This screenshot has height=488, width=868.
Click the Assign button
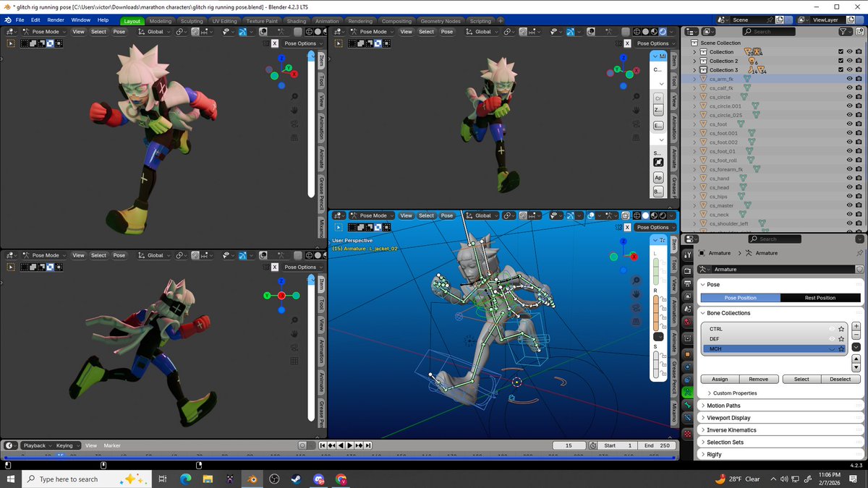720,379
